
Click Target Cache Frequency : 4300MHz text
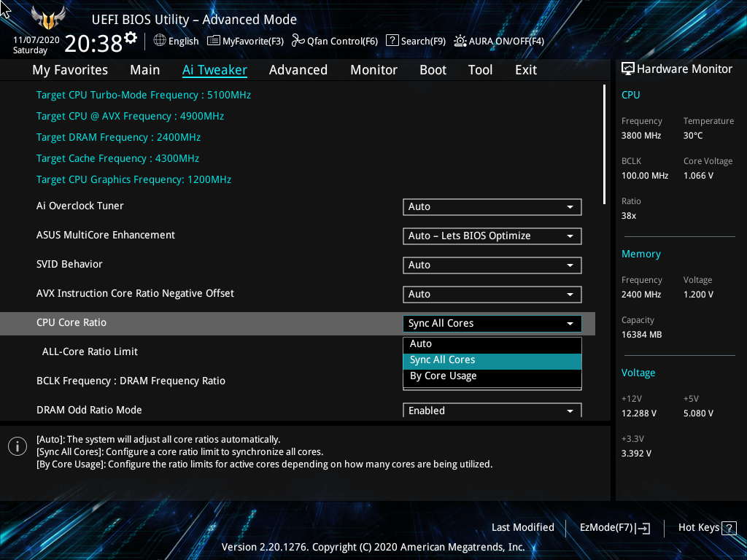pos(117,158)
